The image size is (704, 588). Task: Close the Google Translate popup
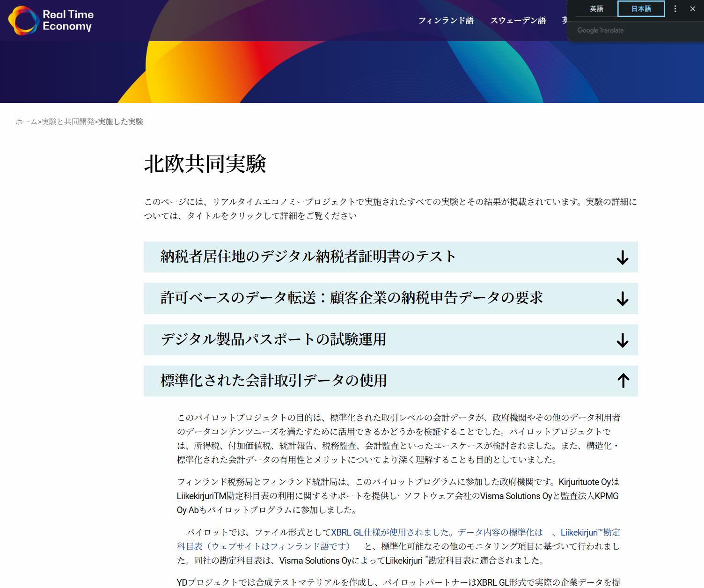click(x=693, y=9)
